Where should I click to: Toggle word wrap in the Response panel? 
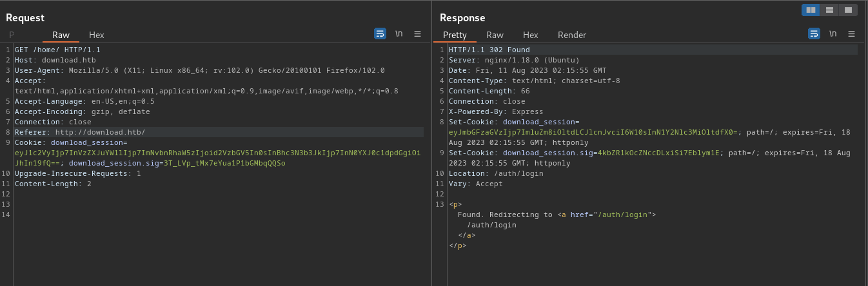point(814,34)
